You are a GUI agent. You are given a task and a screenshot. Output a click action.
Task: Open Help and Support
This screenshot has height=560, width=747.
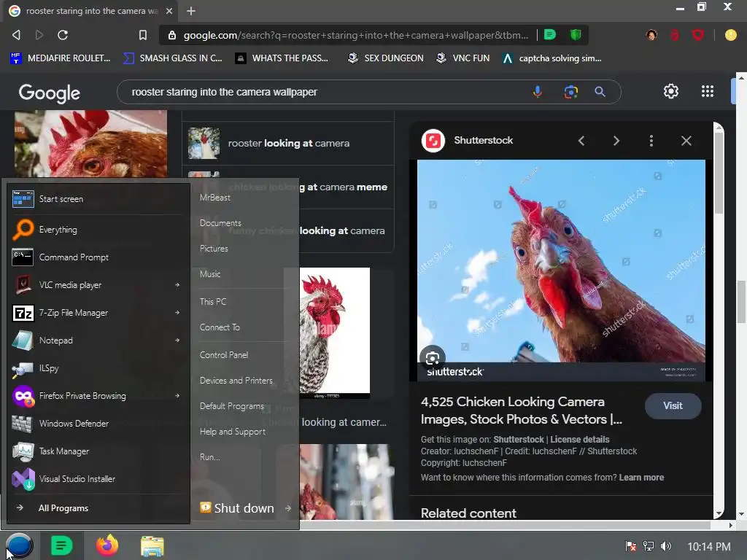(233, 432)
